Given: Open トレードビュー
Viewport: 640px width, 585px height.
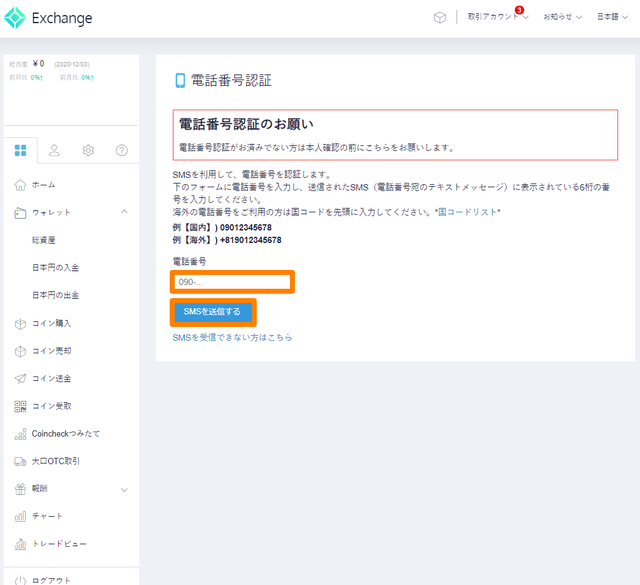Looking at the screenshot, I should tap(59, 544).
